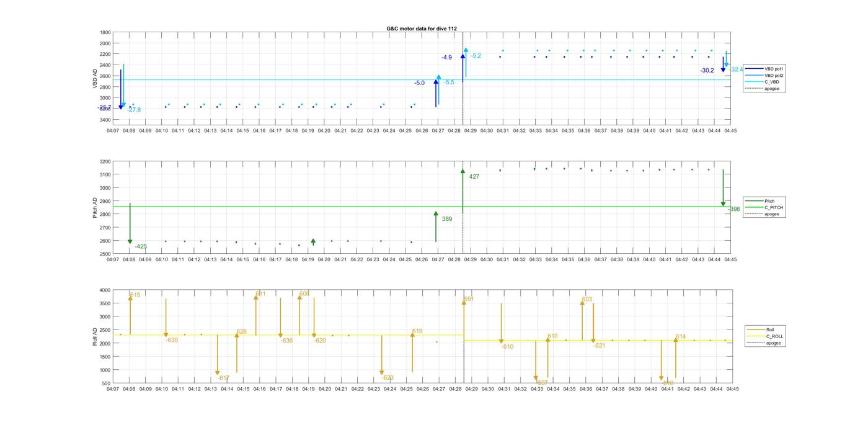Click the '-27.8' VBD data label
Image resolution: width=868 pixels, height=430 pixels.
[134, 110]
